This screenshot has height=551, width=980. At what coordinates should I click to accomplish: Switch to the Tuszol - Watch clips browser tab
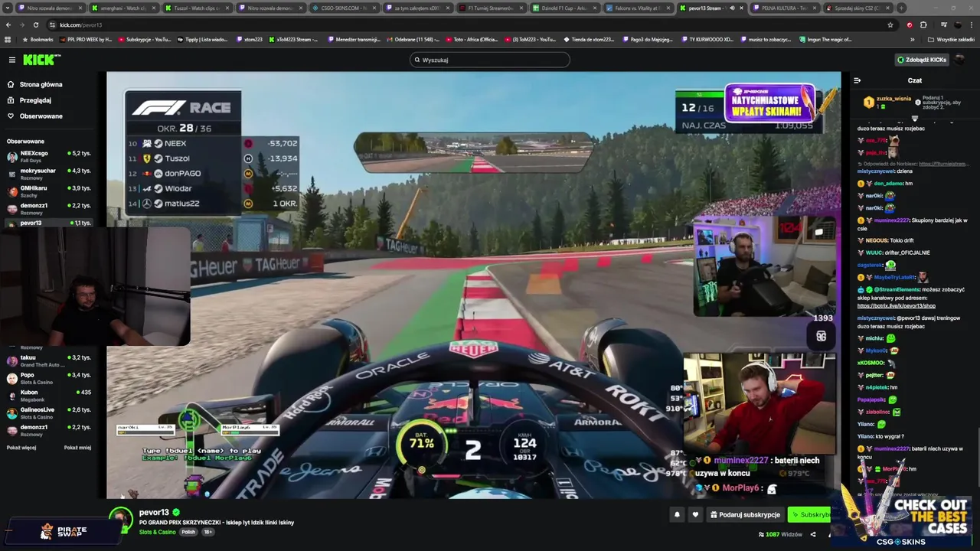coord(197,8)
